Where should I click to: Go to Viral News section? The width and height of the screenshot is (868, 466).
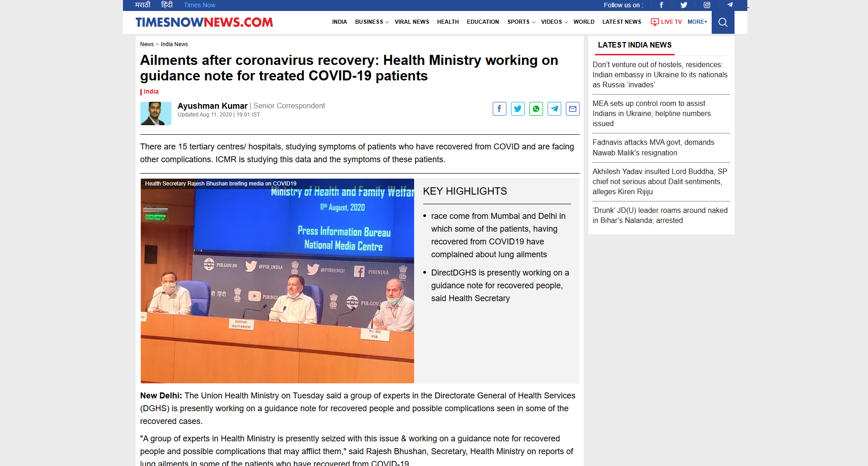(x=412, y=22)
